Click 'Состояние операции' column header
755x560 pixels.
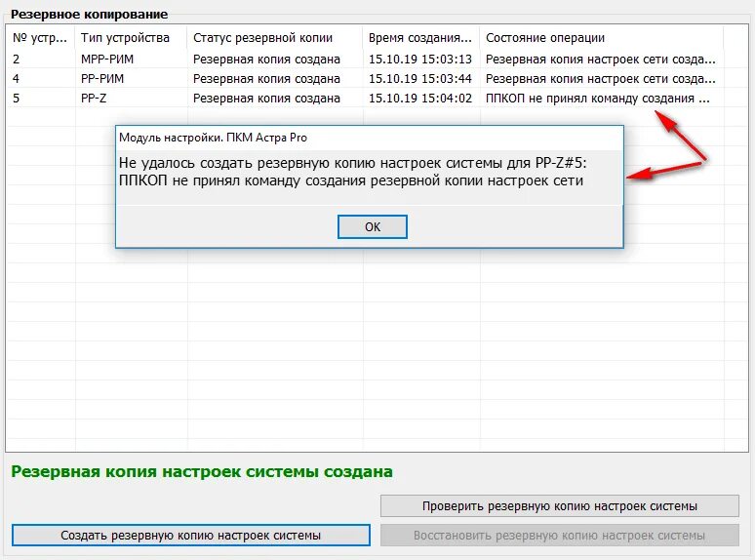(602, 37)
